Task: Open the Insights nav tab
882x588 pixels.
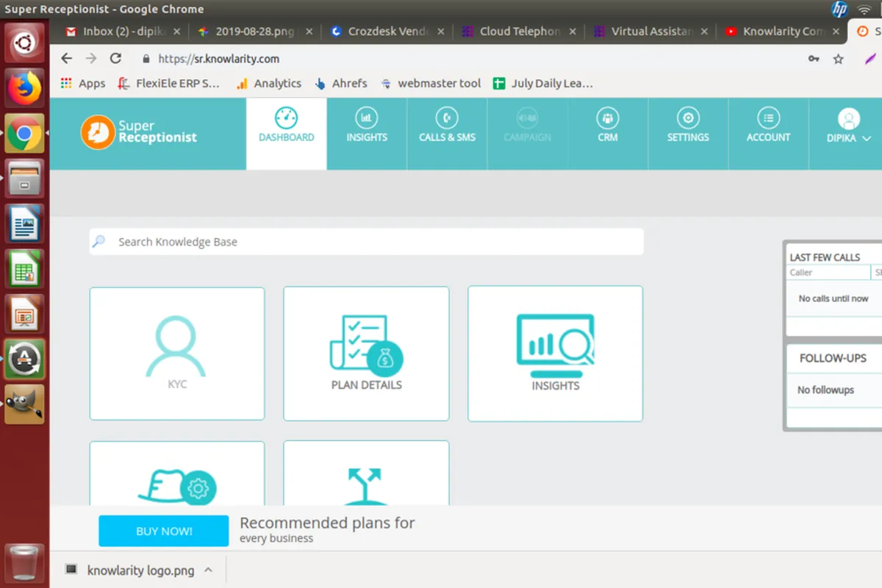Action: (x=367, y=134)
